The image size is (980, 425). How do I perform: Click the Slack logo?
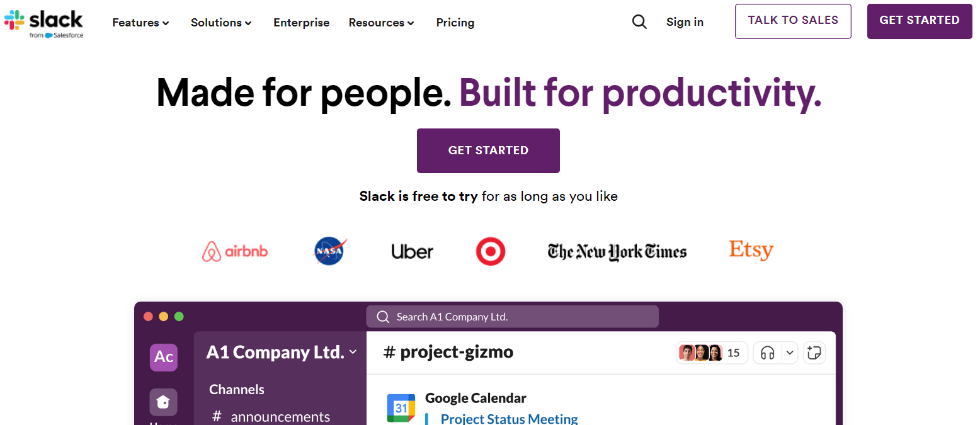pos(43,22)
